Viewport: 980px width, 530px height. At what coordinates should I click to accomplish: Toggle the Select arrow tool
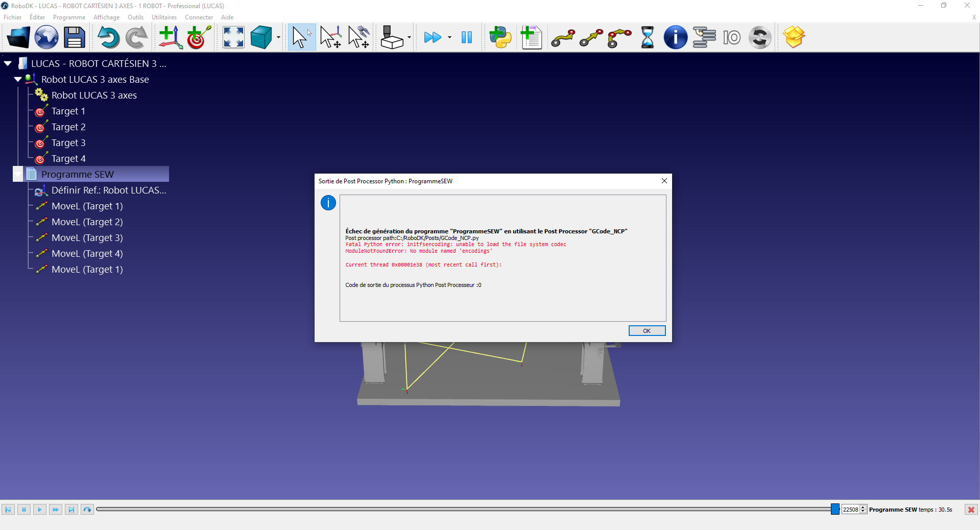click(x=301, y=37)
